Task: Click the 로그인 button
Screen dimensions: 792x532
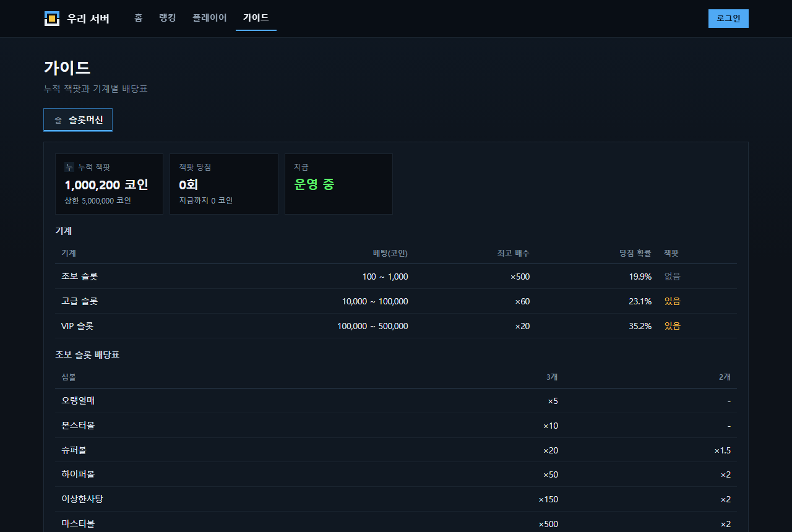Action: (728, 19)
